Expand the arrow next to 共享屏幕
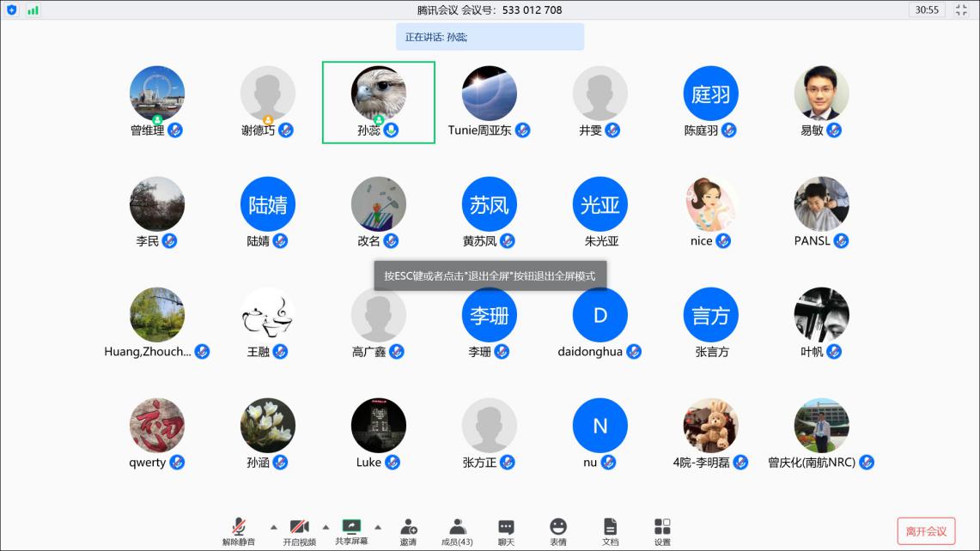 tap(378, 527)
